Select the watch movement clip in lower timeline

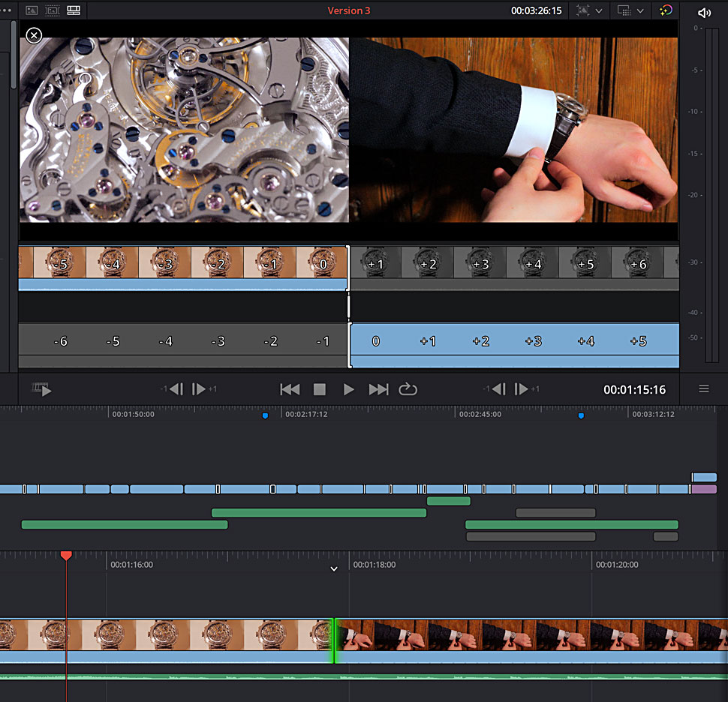[166, 640]
